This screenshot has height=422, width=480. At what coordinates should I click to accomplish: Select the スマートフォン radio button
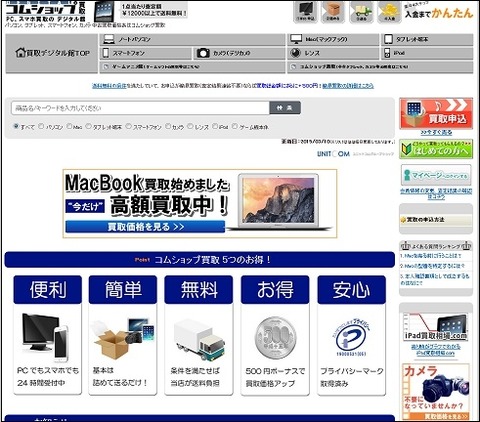pos(128,126)
